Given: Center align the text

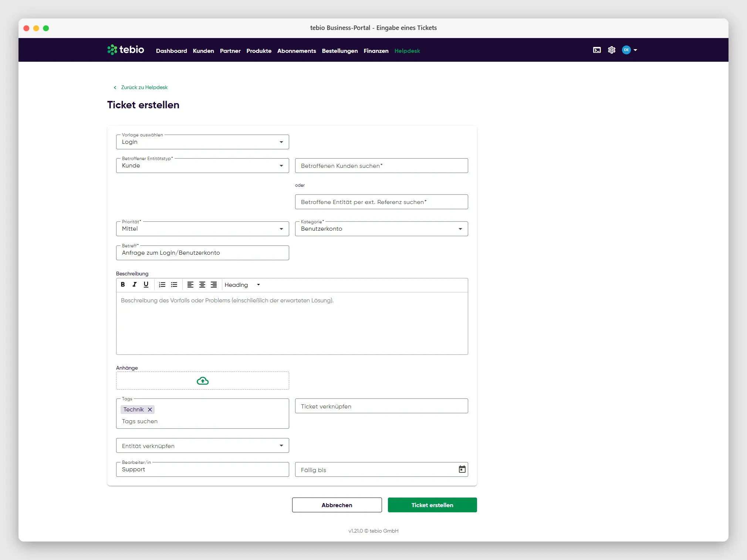Looking at the screenshot, I should click(x=202, y=285).
